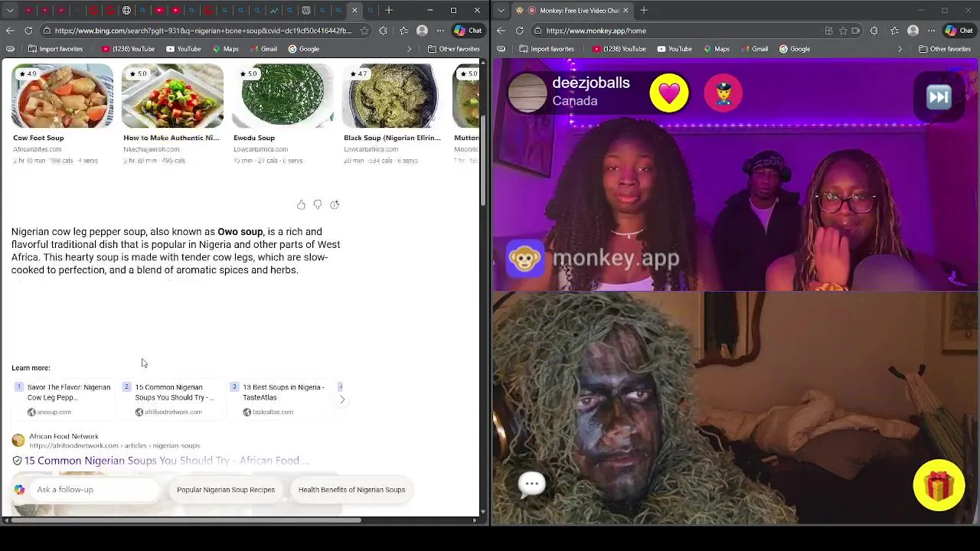
Task: Reload the Monkey app page
Action: pos(520,31)
